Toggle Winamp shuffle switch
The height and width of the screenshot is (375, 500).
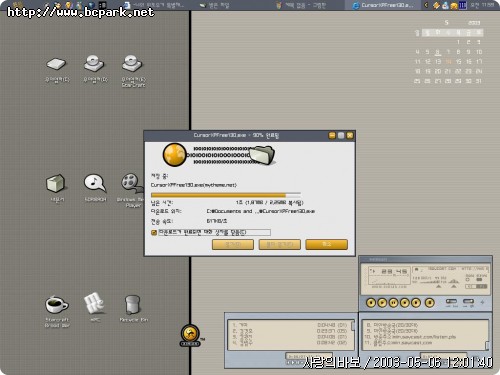451,301
